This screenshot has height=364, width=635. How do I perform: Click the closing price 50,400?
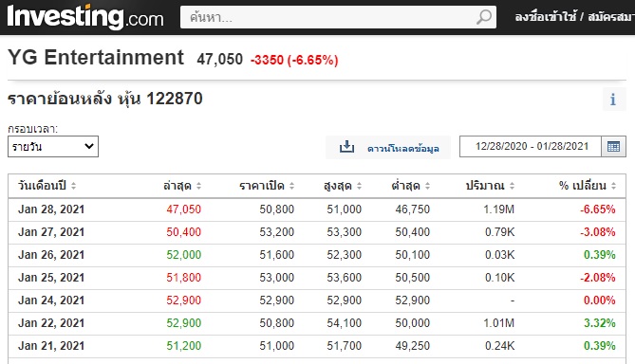point(183,231)
